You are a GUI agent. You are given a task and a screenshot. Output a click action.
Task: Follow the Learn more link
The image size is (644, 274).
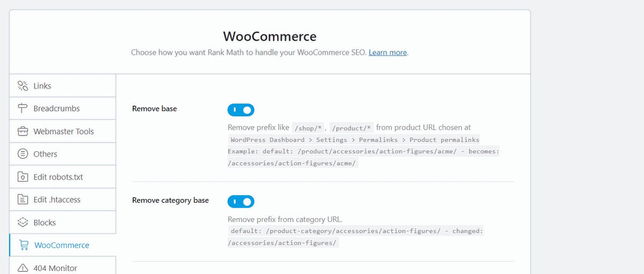pyautogui.click(x=388, y=53)
